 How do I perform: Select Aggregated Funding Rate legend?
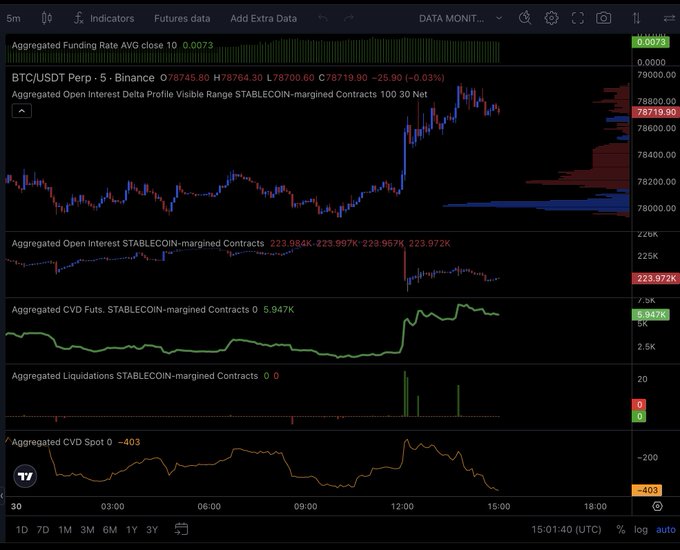(94, 45)
